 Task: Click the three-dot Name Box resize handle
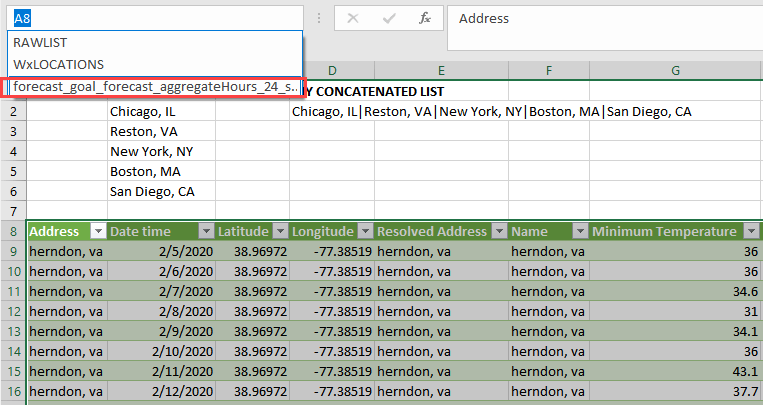(318, 19)
